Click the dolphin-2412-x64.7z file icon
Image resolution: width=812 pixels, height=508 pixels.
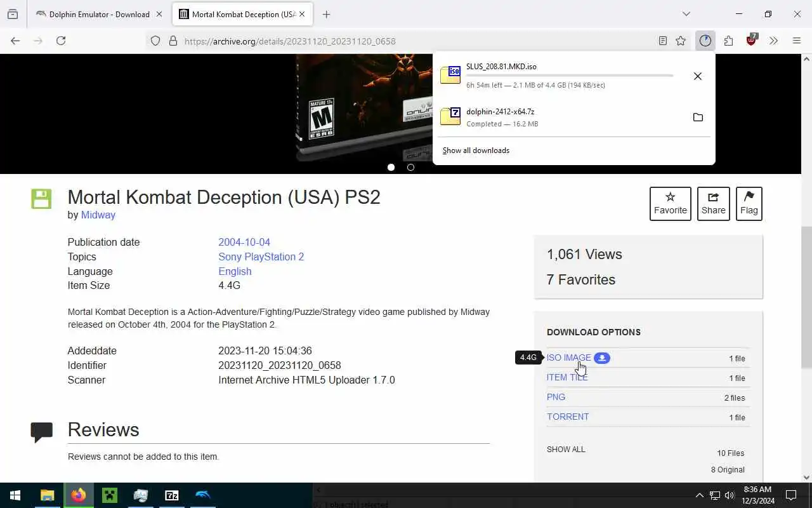pyautogui.click(x=450, y=116)
